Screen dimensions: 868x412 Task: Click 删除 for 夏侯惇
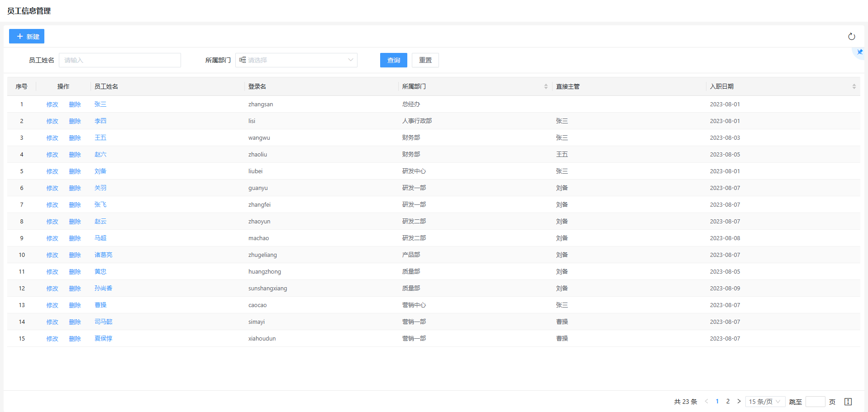[x=75, y=339]
